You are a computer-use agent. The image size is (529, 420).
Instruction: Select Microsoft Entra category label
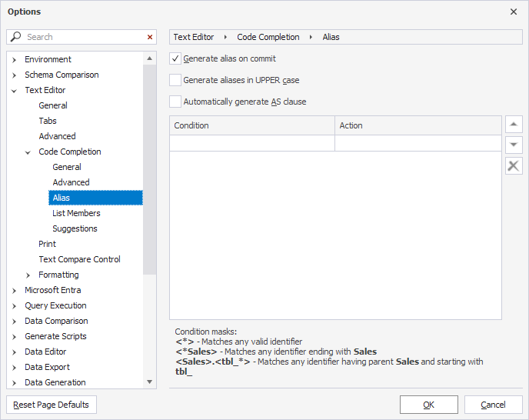pyautogui.click(x=52, y=290)
